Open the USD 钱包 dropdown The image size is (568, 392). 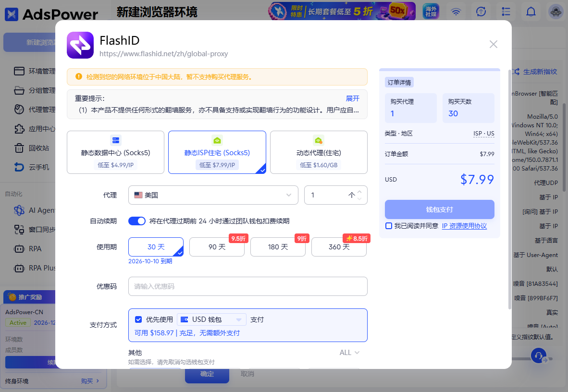point(211,319)
